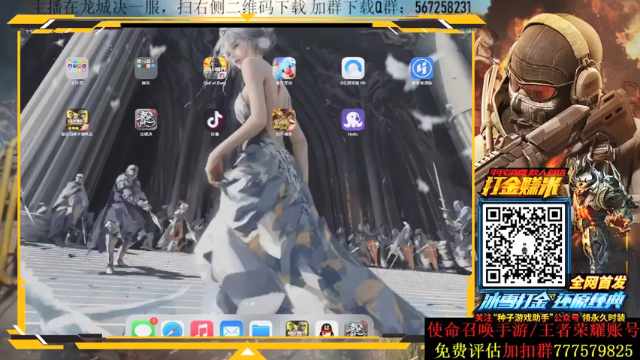This screenshot has height=360, width=640.
Task: Open the QQ Browser HD app
Action: [353, 68]
